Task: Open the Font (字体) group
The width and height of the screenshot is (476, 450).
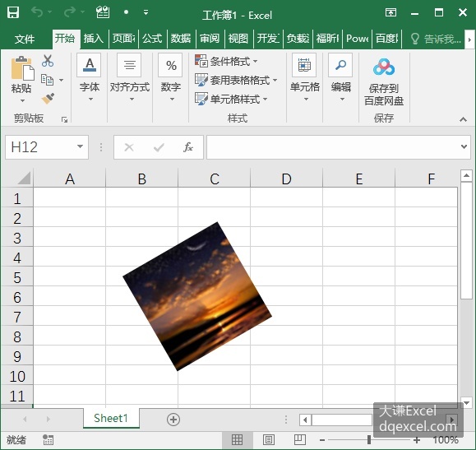Action: tap(90, 77)
